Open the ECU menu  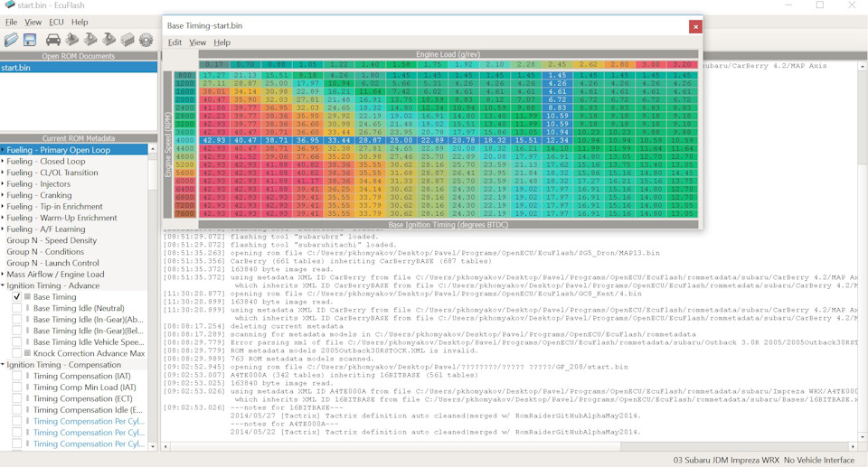pos(56,23)
